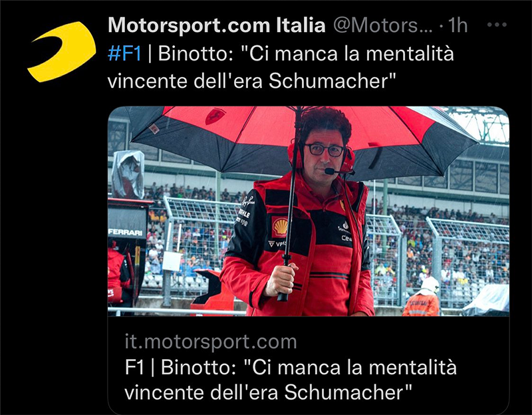Follow the #F1 hashtag link
Screen dimensions: 532x415
coord(124,54)
